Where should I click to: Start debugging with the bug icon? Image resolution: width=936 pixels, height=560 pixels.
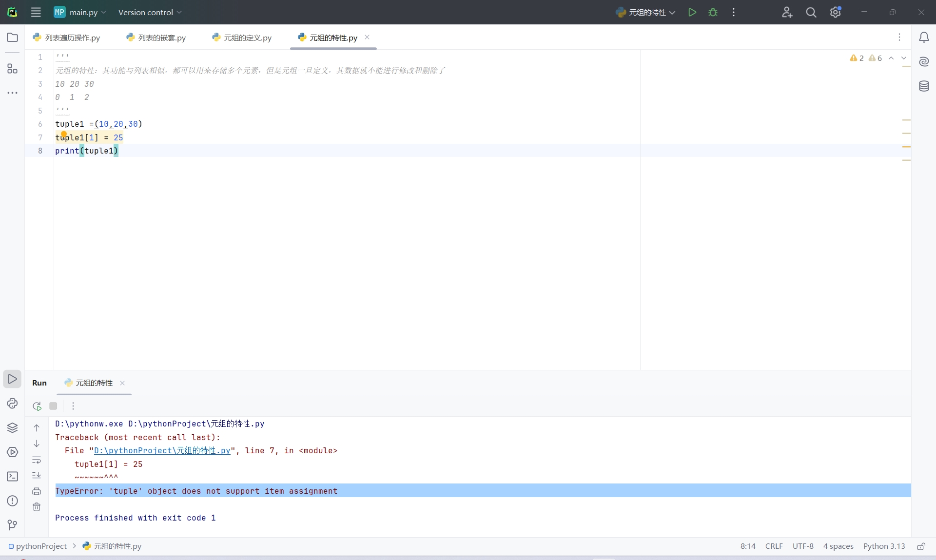(x=713, y=12)
